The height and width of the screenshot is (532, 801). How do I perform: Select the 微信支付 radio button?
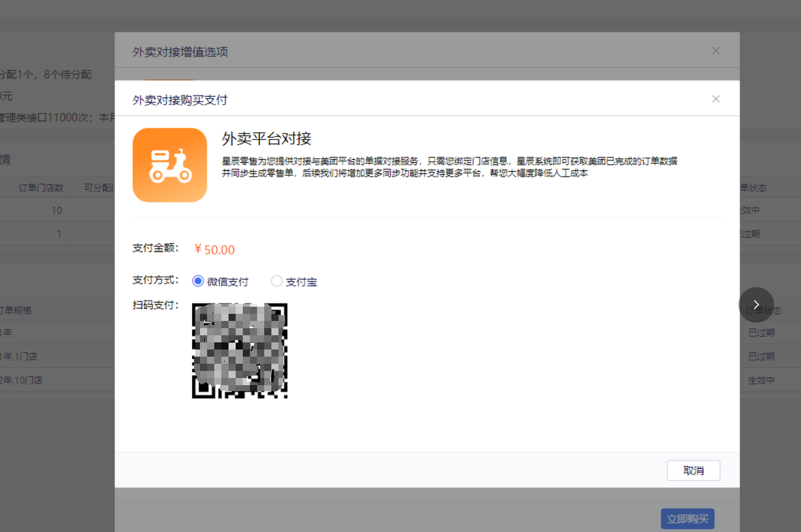198,281
